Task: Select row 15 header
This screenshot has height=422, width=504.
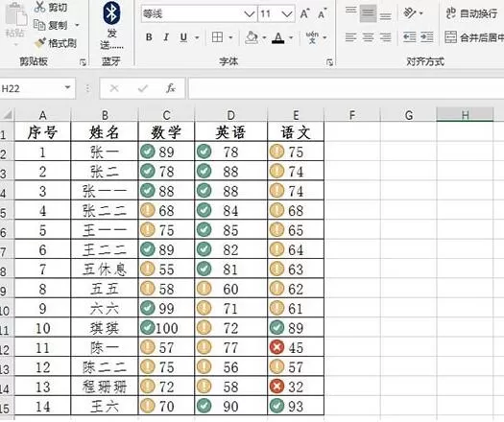Action: pos(7,406)
